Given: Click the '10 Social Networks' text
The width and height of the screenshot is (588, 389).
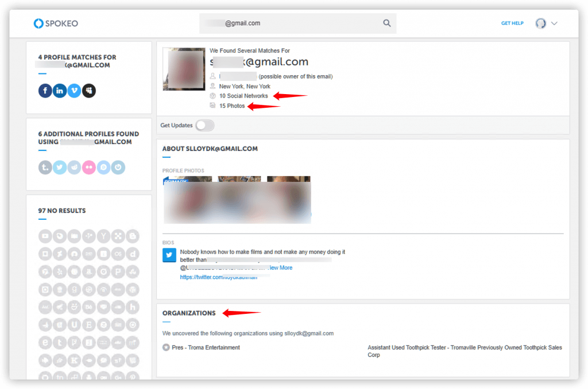Looking at the screenshot, I should (243, 96).
